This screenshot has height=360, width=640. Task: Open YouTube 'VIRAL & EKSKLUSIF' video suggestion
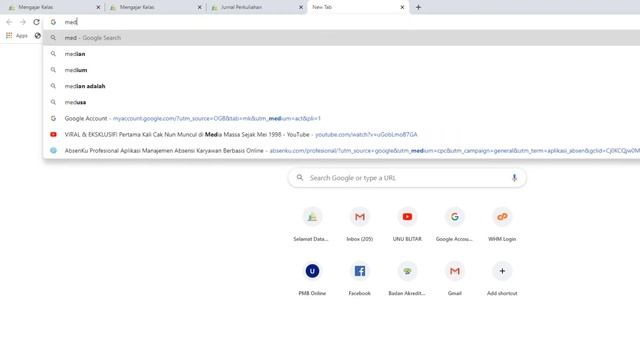pos(341,134)
